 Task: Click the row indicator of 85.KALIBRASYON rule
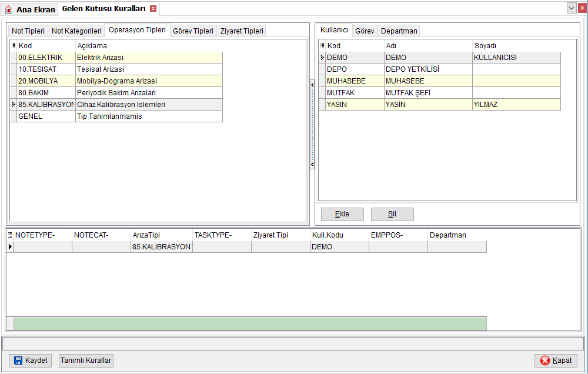click(x=10, y=247)
